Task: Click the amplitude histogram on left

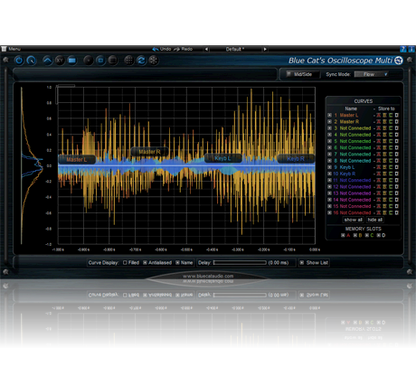Action: tap(32, 165)
